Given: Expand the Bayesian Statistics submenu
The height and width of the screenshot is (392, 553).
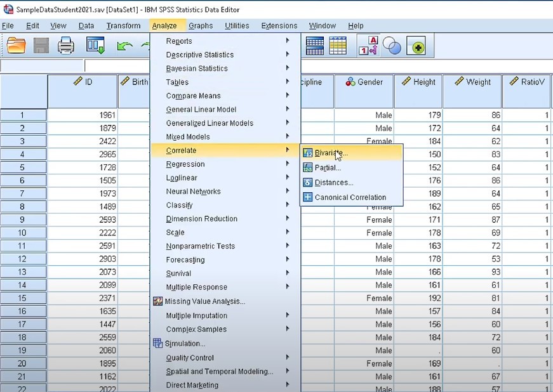Looking at the screenshot, I should [x=226, y=69].
